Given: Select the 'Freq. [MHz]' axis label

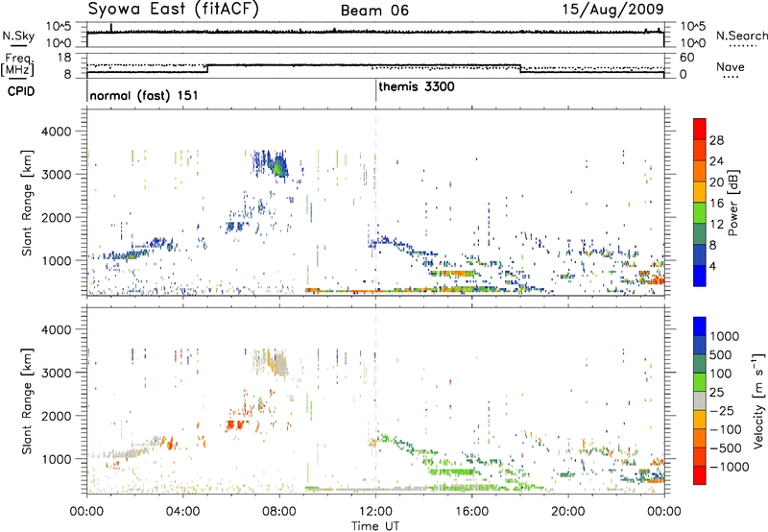Looking at the screenshot, I should (19, 64).
